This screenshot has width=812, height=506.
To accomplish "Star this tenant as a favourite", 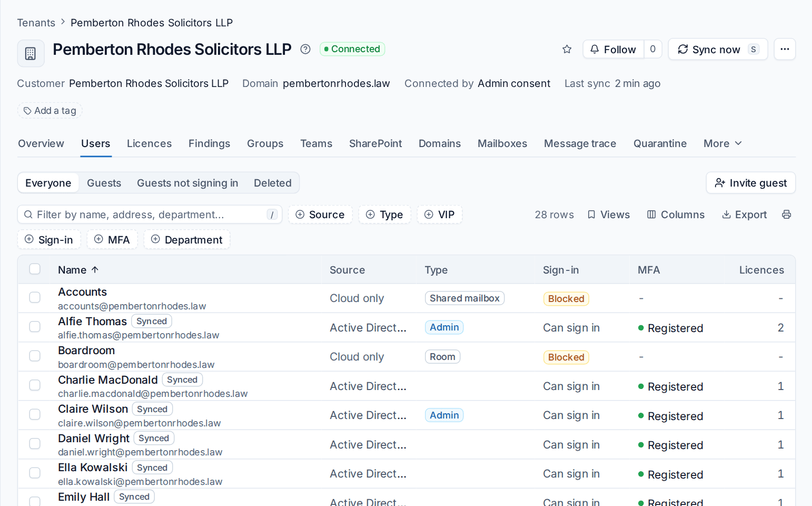I will coord(567,49).
